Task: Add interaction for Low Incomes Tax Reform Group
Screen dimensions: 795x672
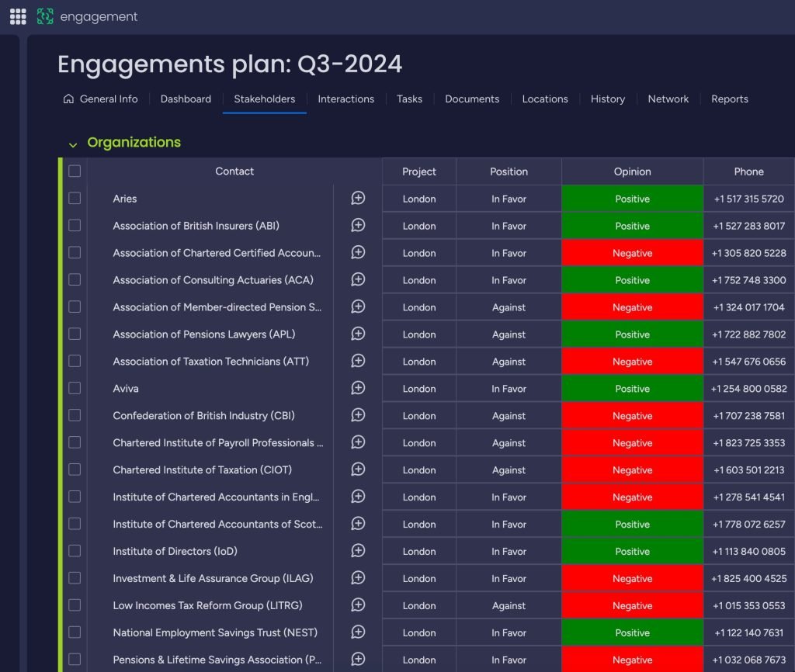Action: [358, 605]
